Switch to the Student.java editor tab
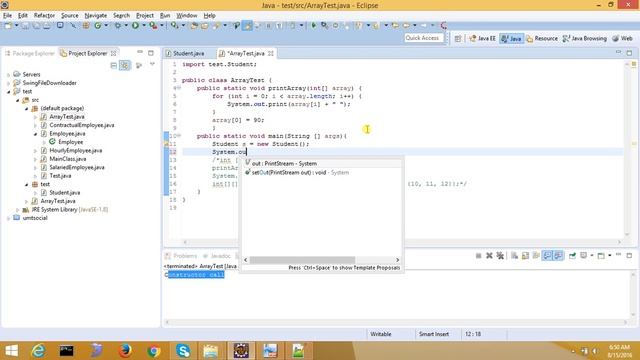Image resolution: width=640 pixels, height=360 pixels. tap(188, 53)
